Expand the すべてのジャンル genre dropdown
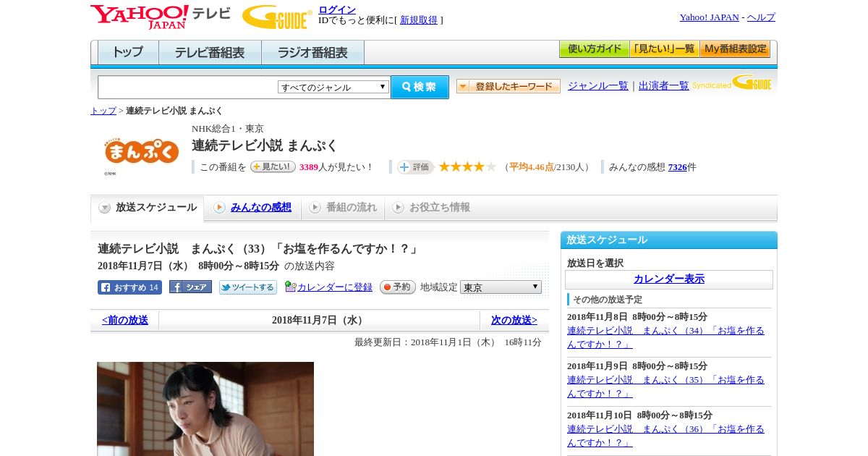Image resolution: width=868 pixels, height=456 pixels. click(333, 87)
